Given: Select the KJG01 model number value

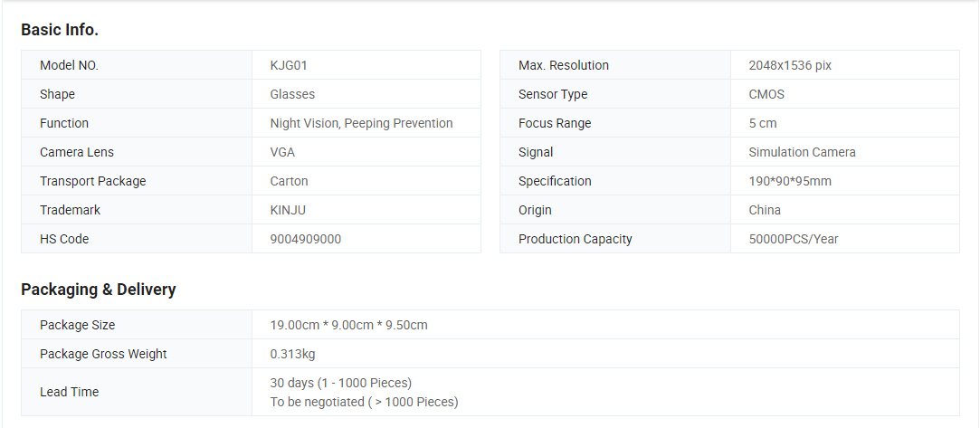Looking at the screenshot, I should [x=295, y=65].
